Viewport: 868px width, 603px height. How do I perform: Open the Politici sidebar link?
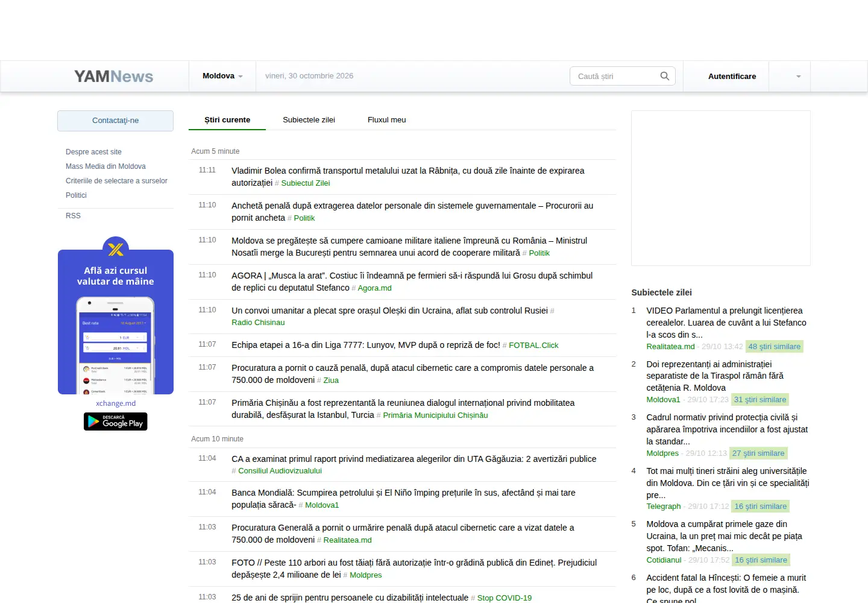76,195
